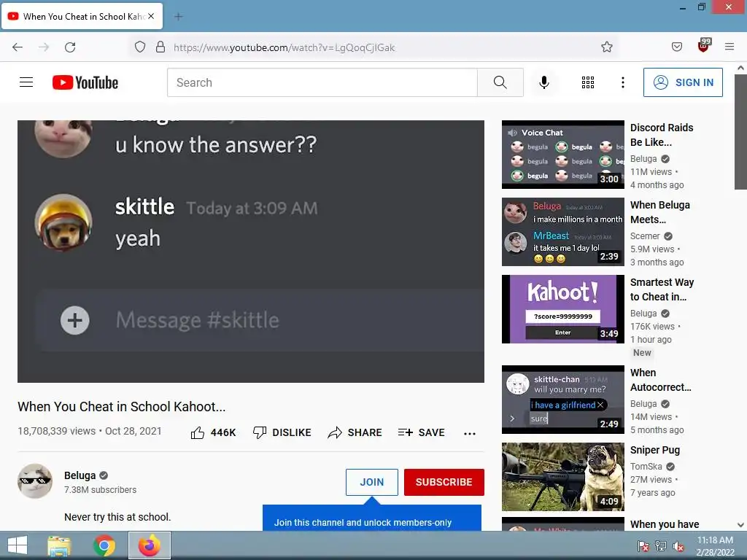The width and height of the screenshot is (747, 560).
Task: Open Sniper Pug video thumbnail
Action: click(x=562, y=477)
